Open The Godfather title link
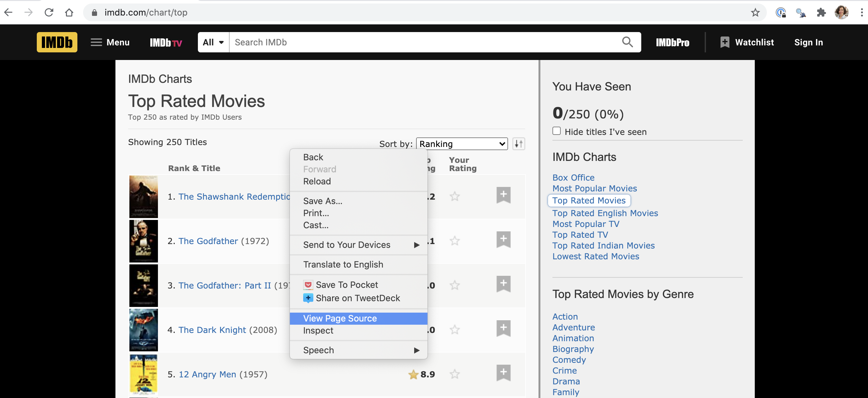The width and height of the screenshot is (868, 398). click(208, 241)
